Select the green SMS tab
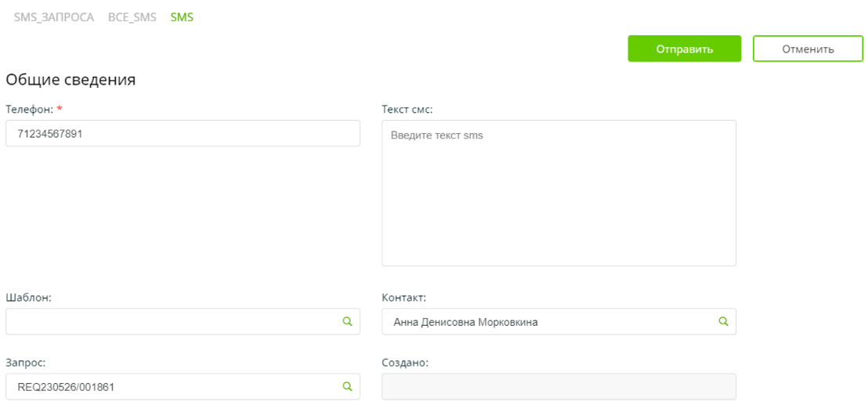The width and height of the screenshot is (868, 405). click(182, 17)
